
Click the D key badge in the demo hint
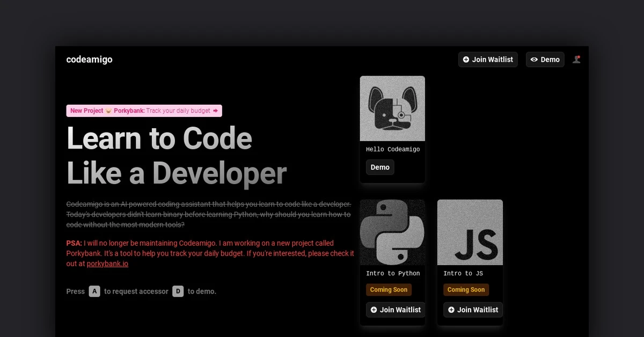coord(178,291)
